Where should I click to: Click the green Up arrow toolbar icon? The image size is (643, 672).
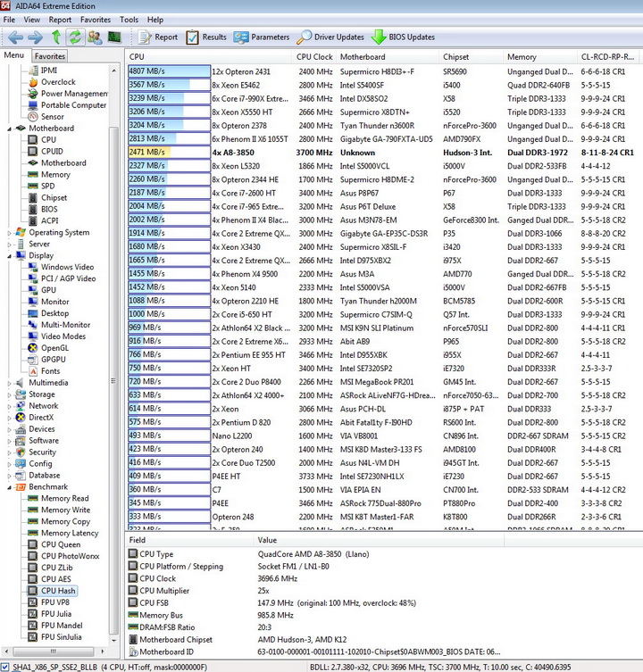pos(55,37)
